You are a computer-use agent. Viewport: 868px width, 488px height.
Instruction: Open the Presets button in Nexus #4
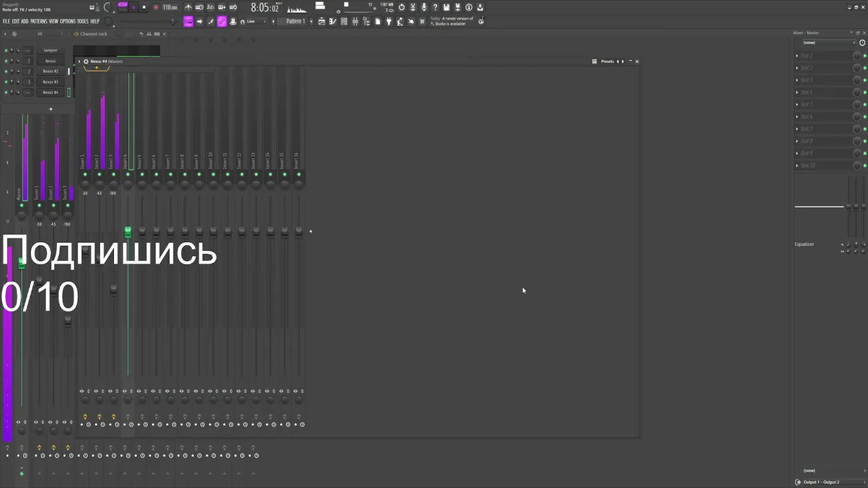pos(607,62)
